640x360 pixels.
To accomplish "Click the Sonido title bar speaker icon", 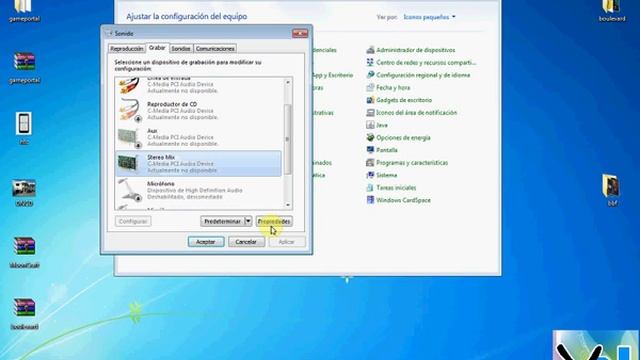I will tap(109, 33).
